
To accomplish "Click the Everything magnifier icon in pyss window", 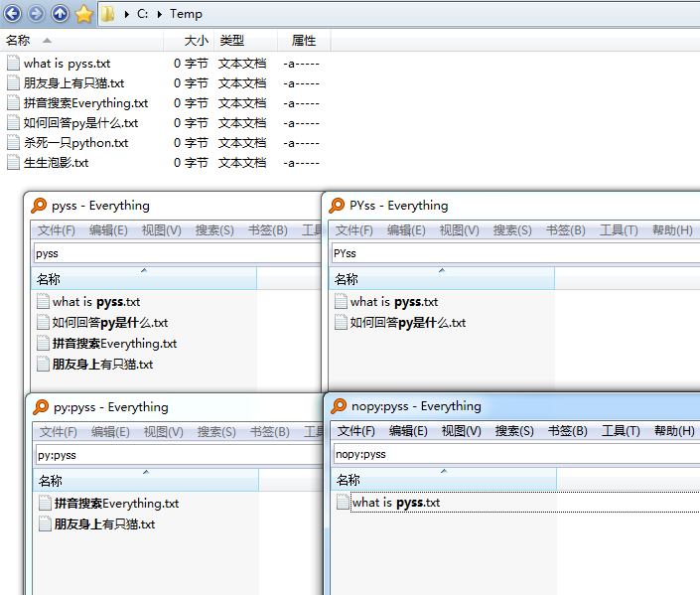I will (39, 206).
